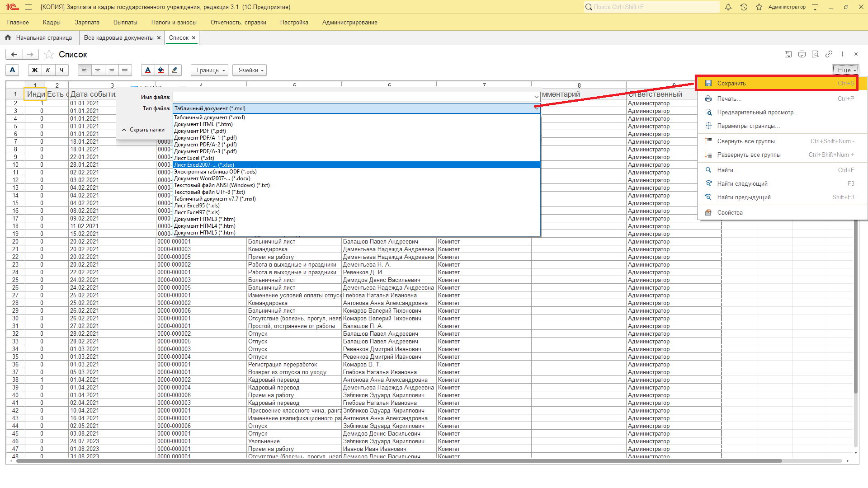Expand the Границы dropdown

coord(210,70)
